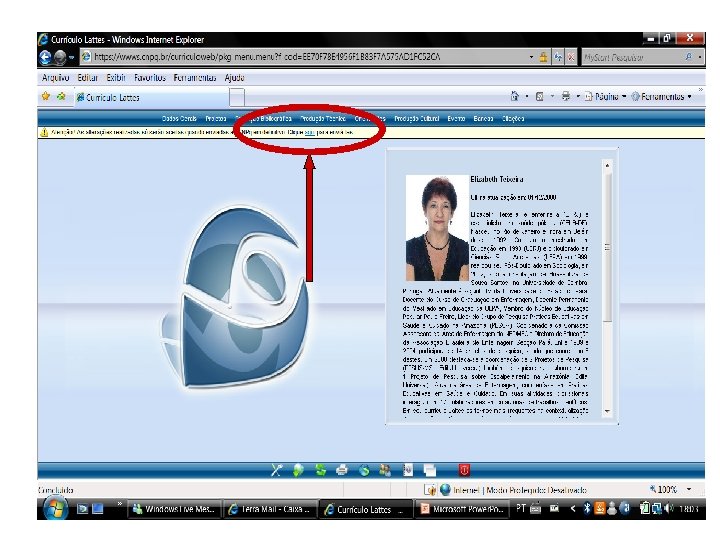Click the Bluetooth tray icon
The image size is (720, 540).
[586, 509]
